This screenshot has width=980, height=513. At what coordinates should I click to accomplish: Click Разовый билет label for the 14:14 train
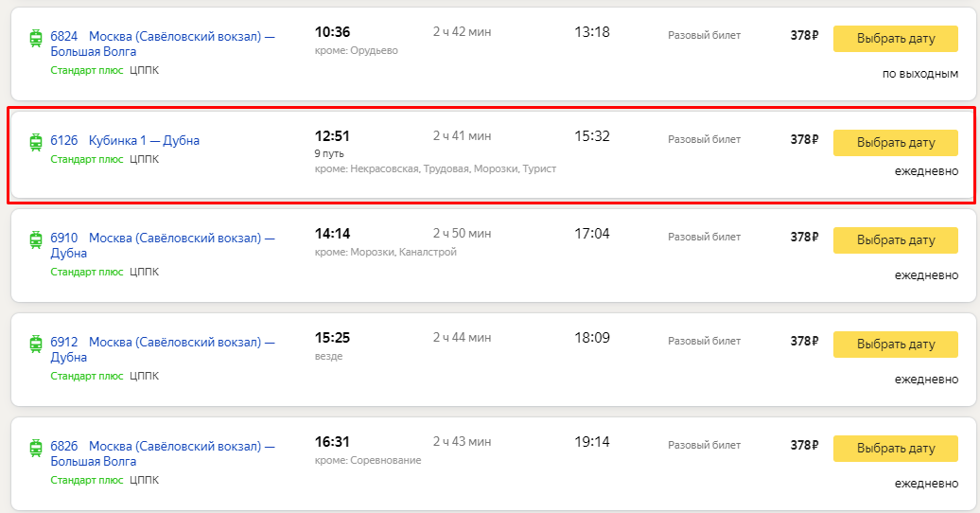[705, 238]
